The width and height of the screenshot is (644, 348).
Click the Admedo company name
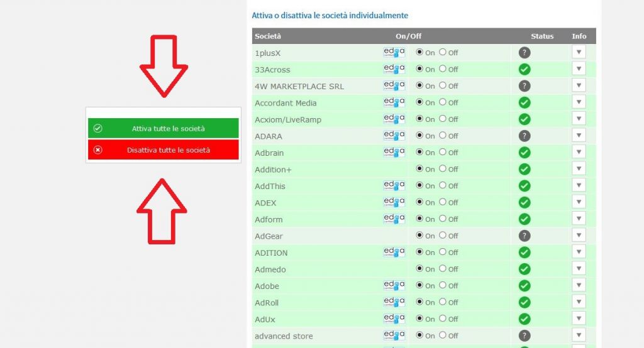click(270, 269)
